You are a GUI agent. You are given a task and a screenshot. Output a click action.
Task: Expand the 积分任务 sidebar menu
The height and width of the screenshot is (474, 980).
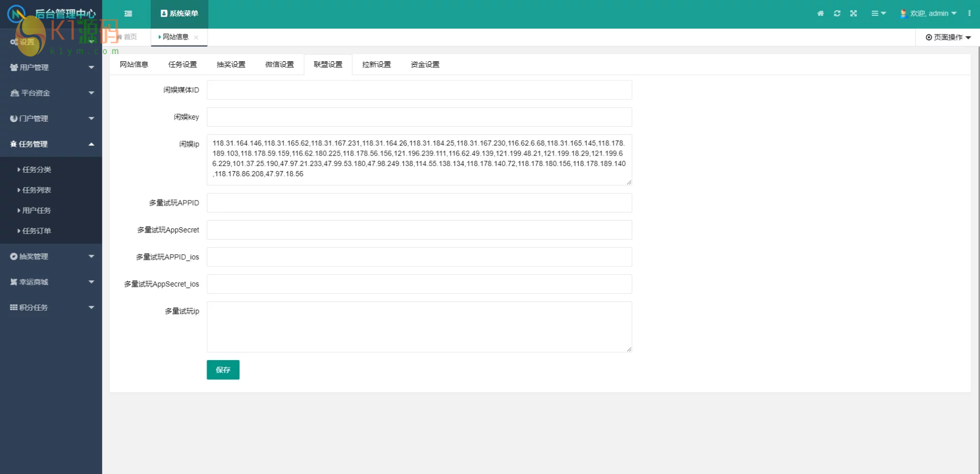51,308
